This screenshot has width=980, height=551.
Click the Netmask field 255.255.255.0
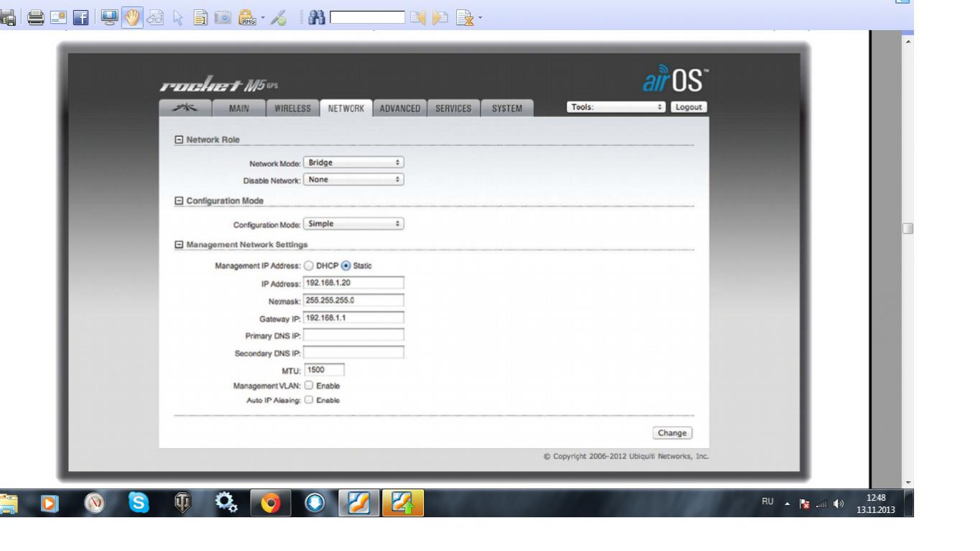pos(353,300)
